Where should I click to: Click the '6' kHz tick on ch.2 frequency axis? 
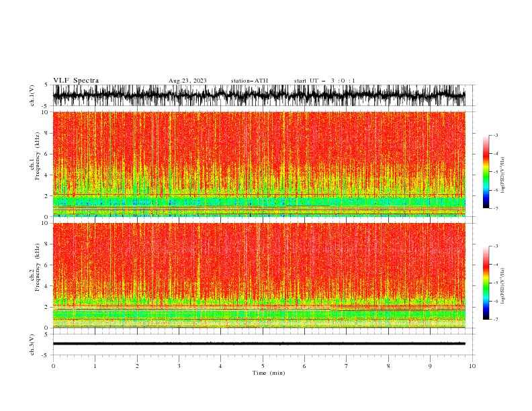point(47,265)
